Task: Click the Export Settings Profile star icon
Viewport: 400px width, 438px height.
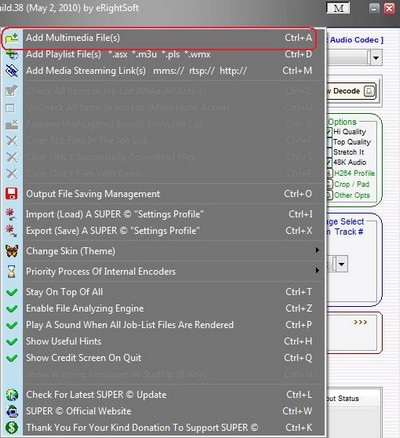Action: [x=11, y=231]
